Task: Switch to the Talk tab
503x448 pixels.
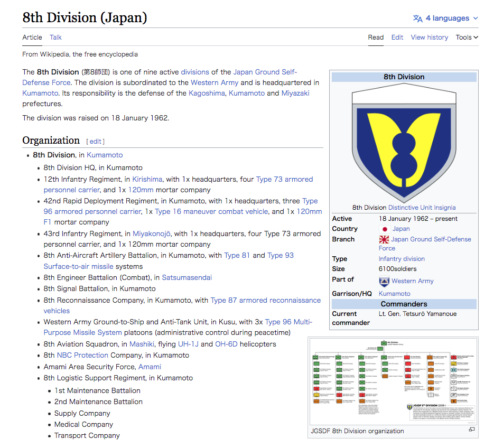Action: (55, 37)
